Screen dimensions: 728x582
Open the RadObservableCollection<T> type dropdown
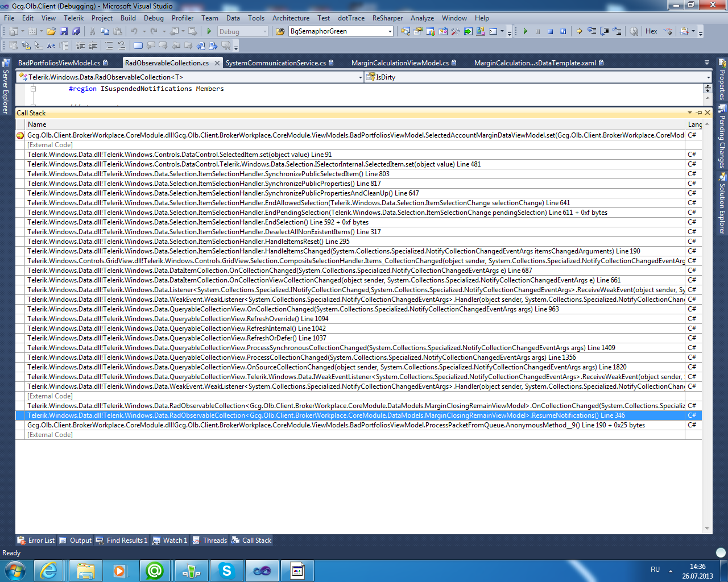[361, 77]
